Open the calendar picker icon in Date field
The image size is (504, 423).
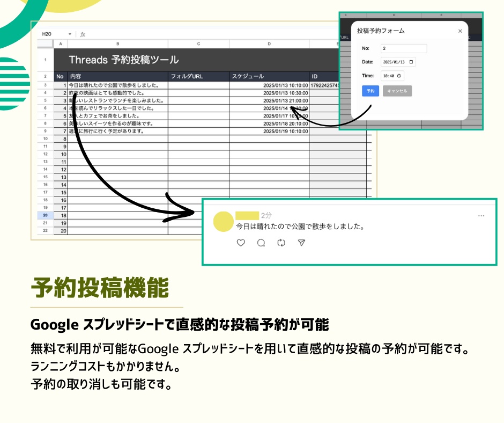(411, 62)
